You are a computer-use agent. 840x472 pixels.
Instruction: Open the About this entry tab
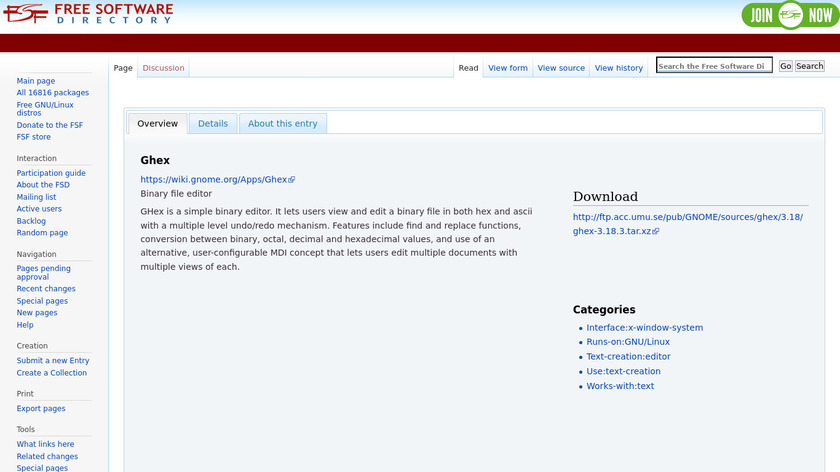point(282,123)
